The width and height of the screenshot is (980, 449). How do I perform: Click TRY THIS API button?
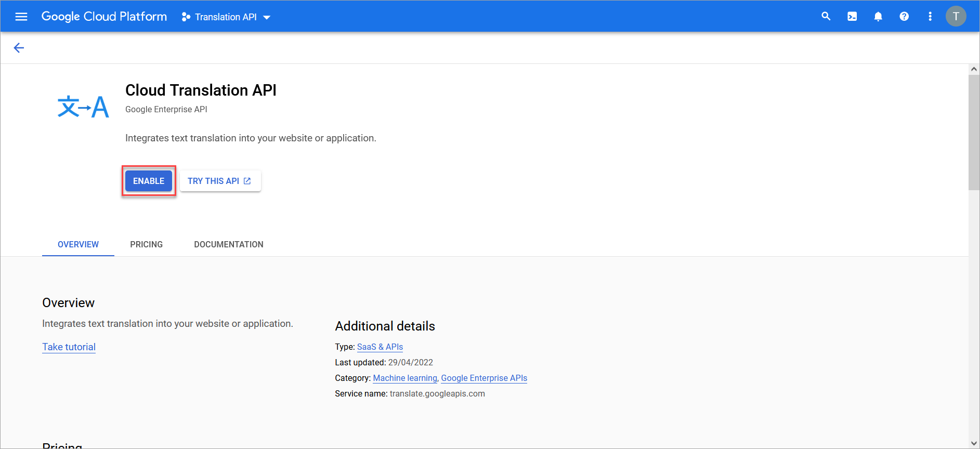click(x=220, y=181)
